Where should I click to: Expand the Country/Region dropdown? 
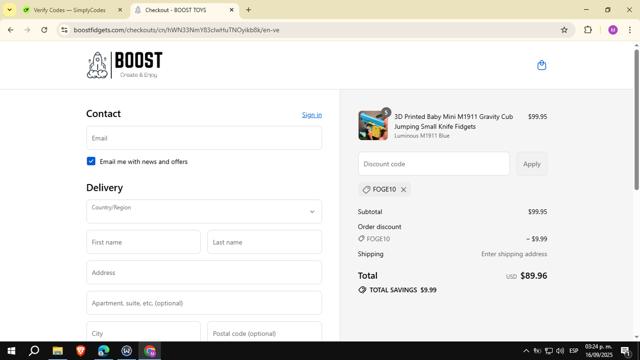click(x=204, y=211)
